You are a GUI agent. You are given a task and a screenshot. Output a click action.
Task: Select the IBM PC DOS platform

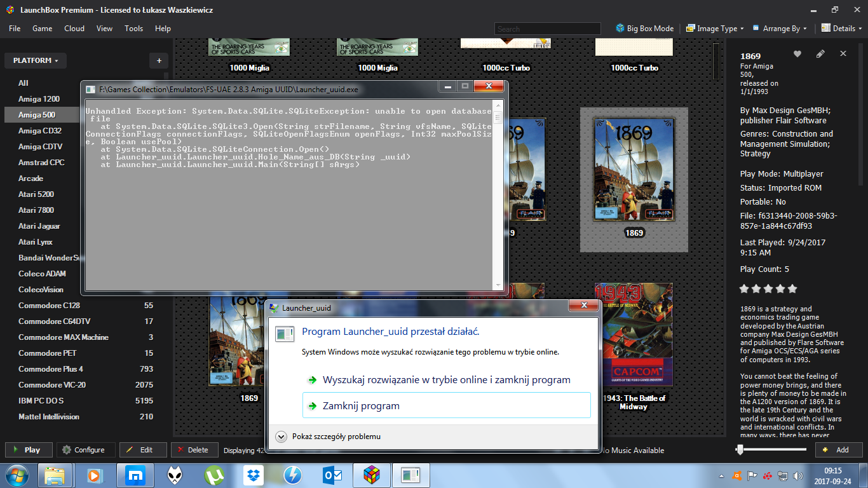pos(85,401)
